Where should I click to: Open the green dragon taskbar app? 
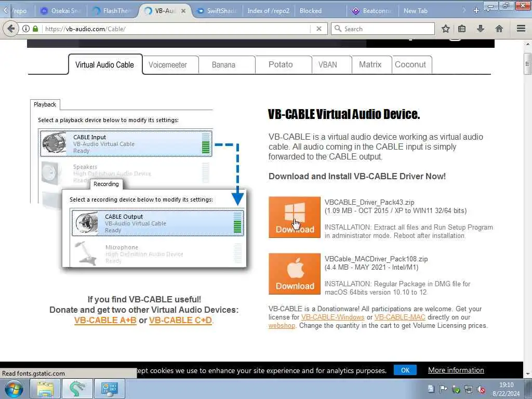(77, 389)
